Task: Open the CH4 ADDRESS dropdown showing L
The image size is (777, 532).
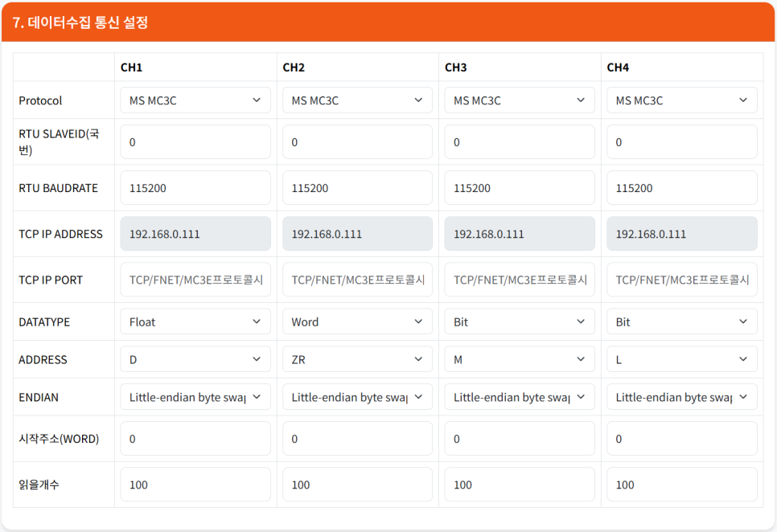Action: (x=682, y=359)
